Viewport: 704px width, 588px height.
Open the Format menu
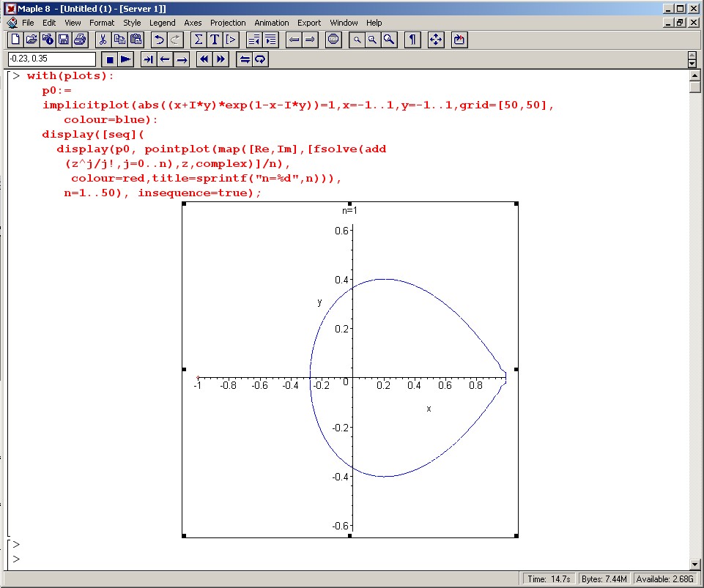[x=102, y=23]
